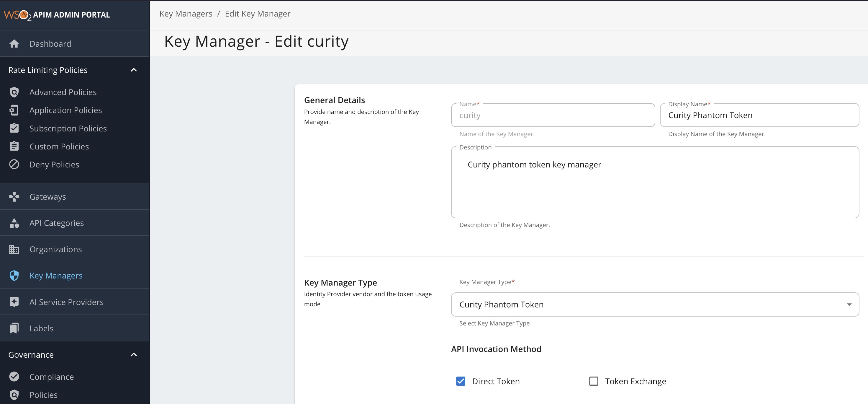Click APIM ADMIN PORTAL title
868x404 pixels.
tap(71, 15)
